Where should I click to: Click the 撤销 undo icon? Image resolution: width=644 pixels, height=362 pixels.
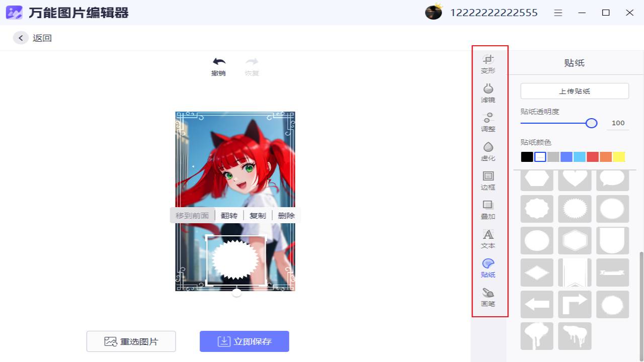218,61
